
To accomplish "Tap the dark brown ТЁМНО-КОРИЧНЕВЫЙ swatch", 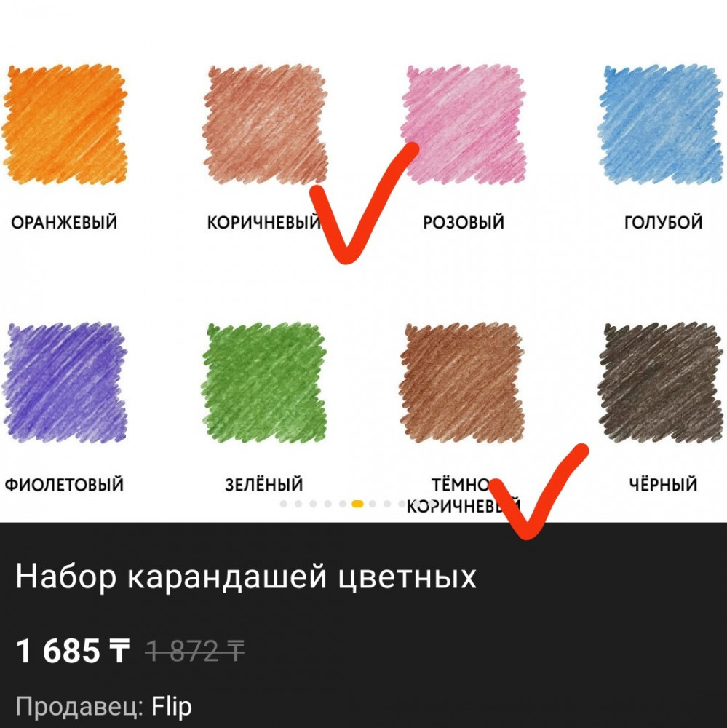I will [462, 382].
